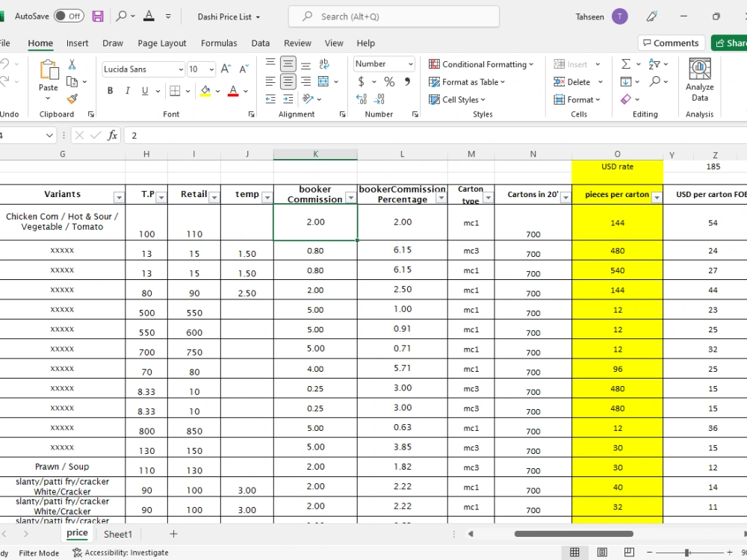
Task: Open the Variants column filter dropdown
Action: pyautogui.click(x=119, y=197)
